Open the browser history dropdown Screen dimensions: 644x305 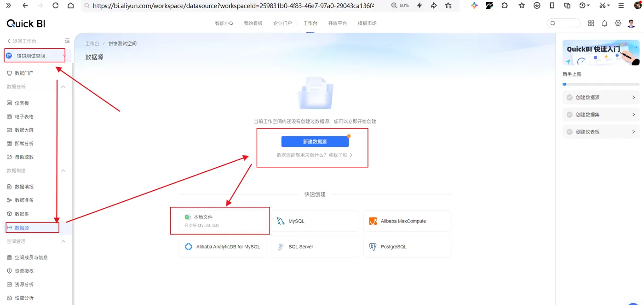(x=585, y=6)
